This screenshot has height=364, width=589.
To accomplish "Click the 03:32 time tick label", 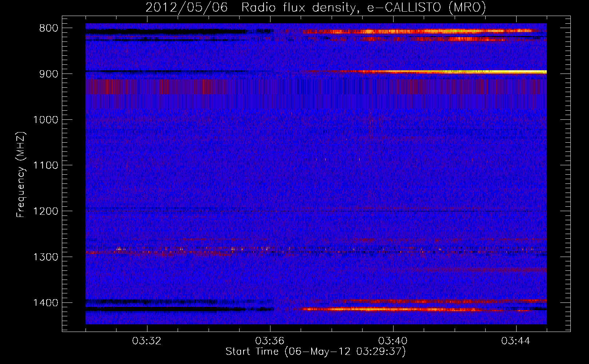I will [x=147, y=341].
